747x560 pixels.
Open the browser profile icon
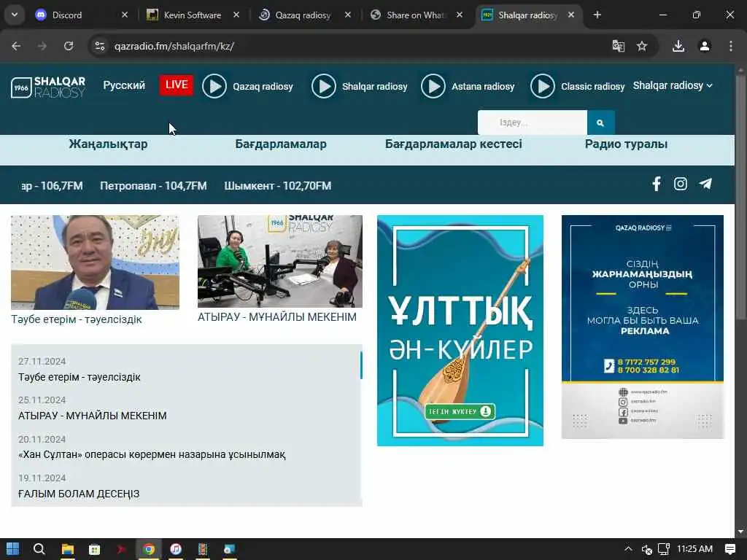(705, 46)
